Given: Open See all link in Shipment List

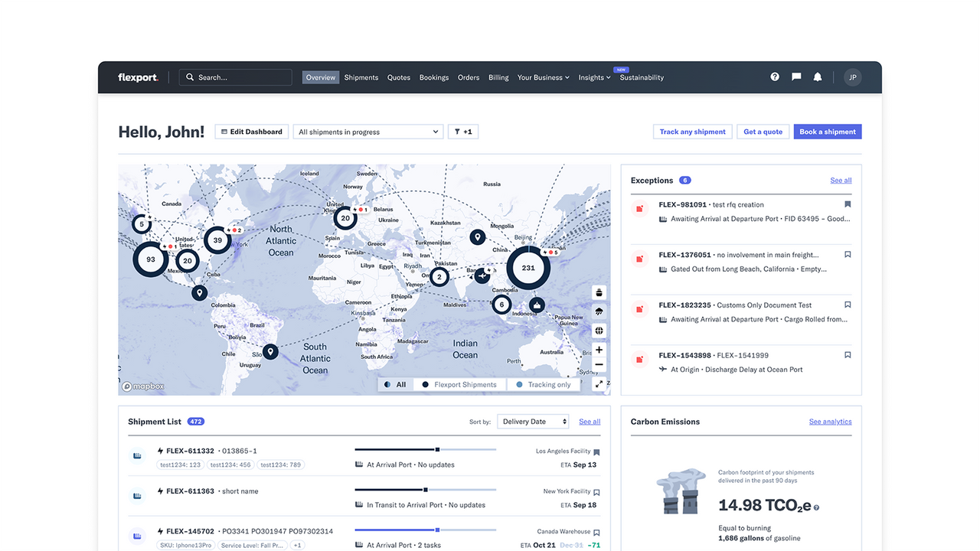Looking at the screenshot, I should click(x=590, y=422).
